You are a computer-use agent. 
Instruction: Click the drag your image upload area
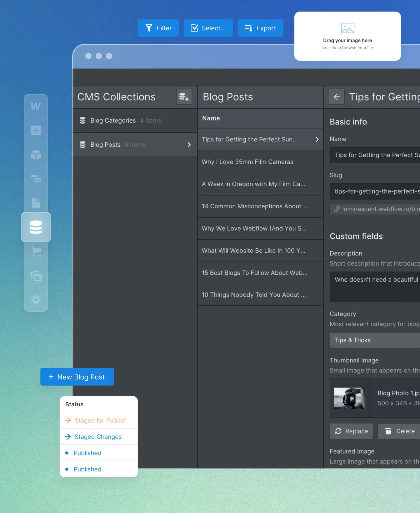(347, 36)
